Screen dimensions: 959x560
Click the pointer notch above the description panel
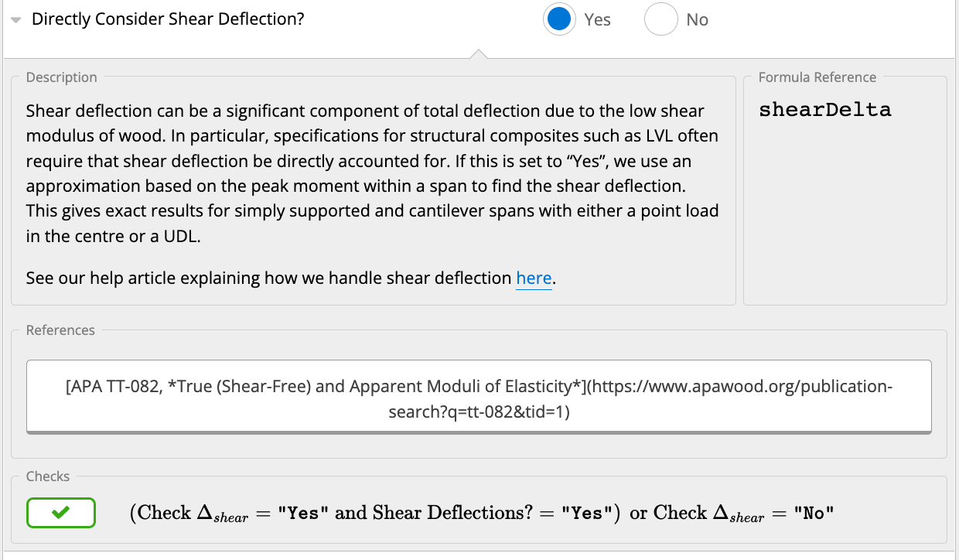479,53
